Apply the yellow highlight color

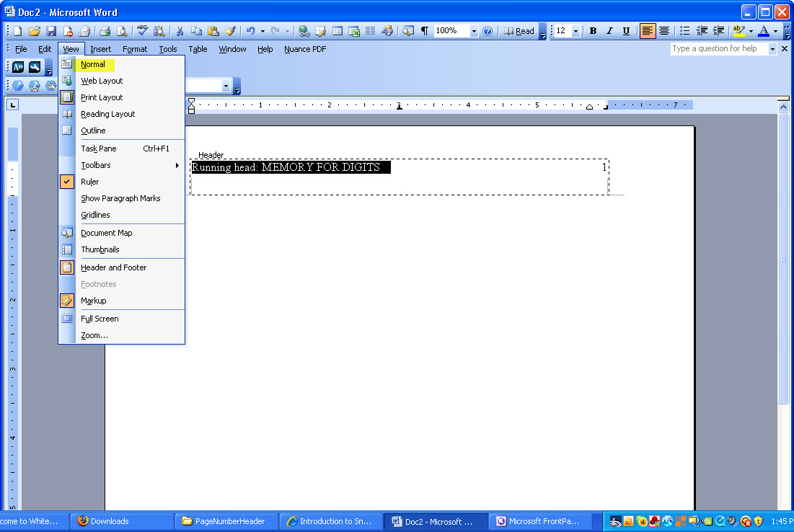738,31
